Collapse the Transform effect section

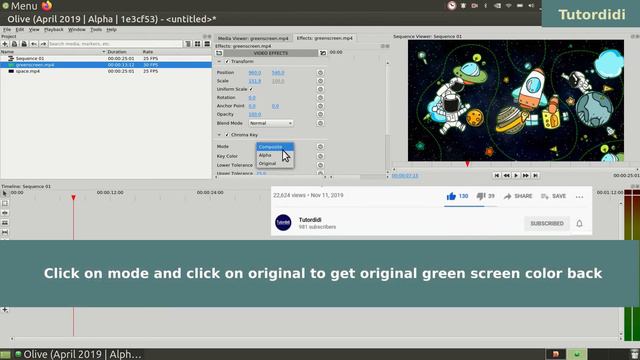point(219,62)
